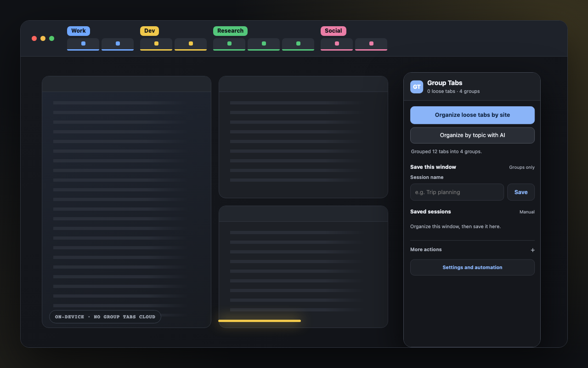Open the first pink tab under Social
This screenshot has width=588, height=368.
(x=337, y=44)
